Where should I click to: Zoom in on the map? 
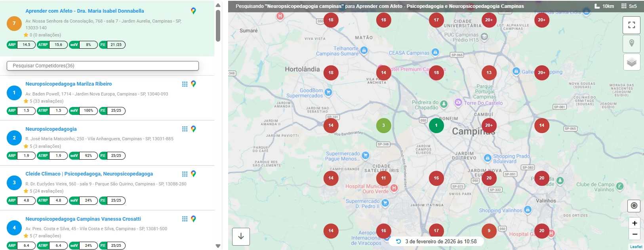pos(634,223)
